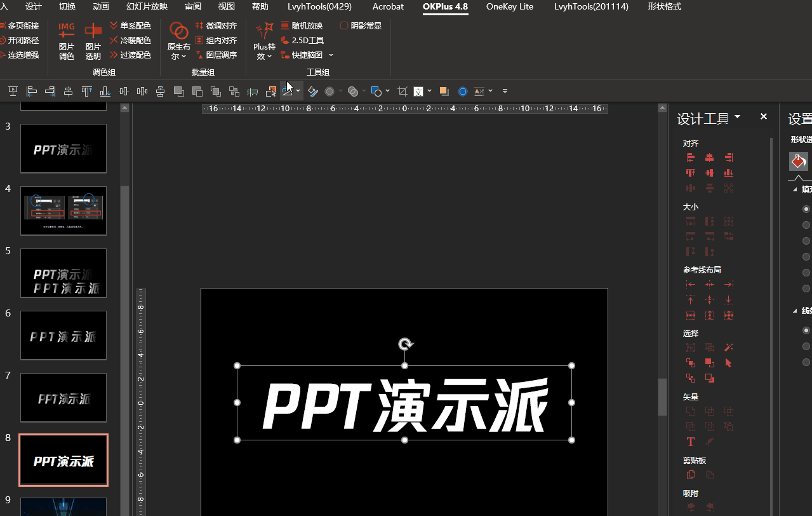This screenshot has width=812, height=516.
Task: Click align bottom icon in quick toolbar
Action: (x=105, y=92)
